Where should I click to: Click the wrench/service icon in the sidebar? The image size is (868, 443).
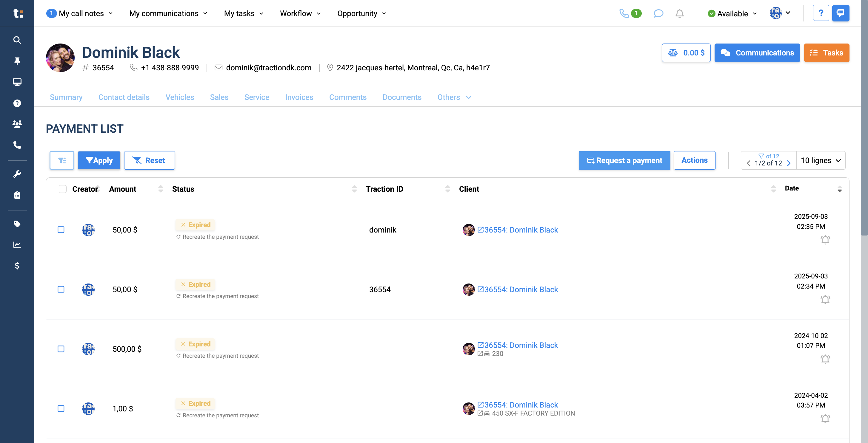tap(17, 174)
